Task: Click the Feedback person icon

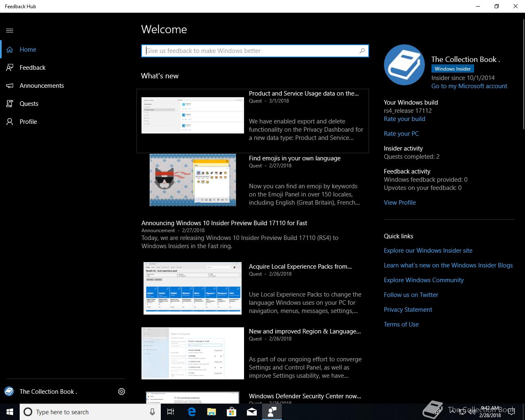Action: [x=10, y=67]
